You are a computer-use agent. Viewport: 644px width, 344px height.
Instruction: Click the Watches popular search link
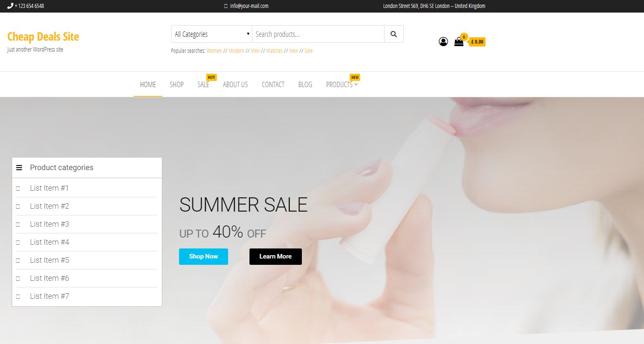click(274, 51)
